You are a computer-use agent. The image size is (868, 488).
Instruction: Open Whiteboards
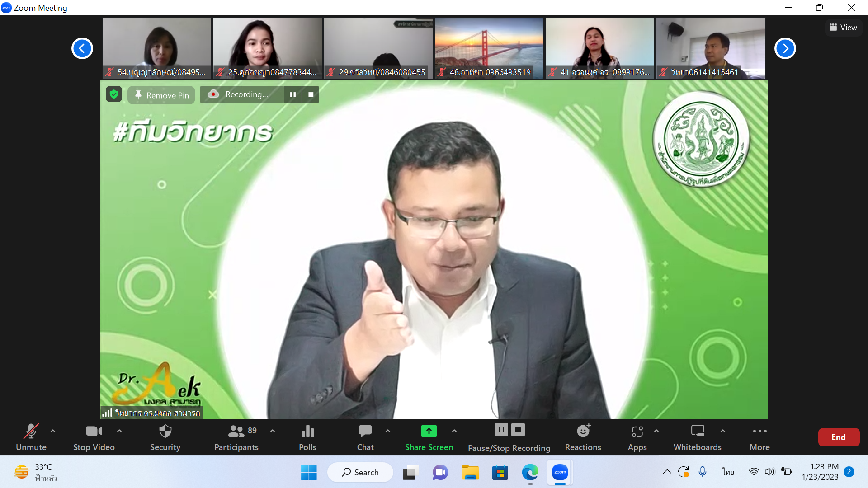coord(697,437)
